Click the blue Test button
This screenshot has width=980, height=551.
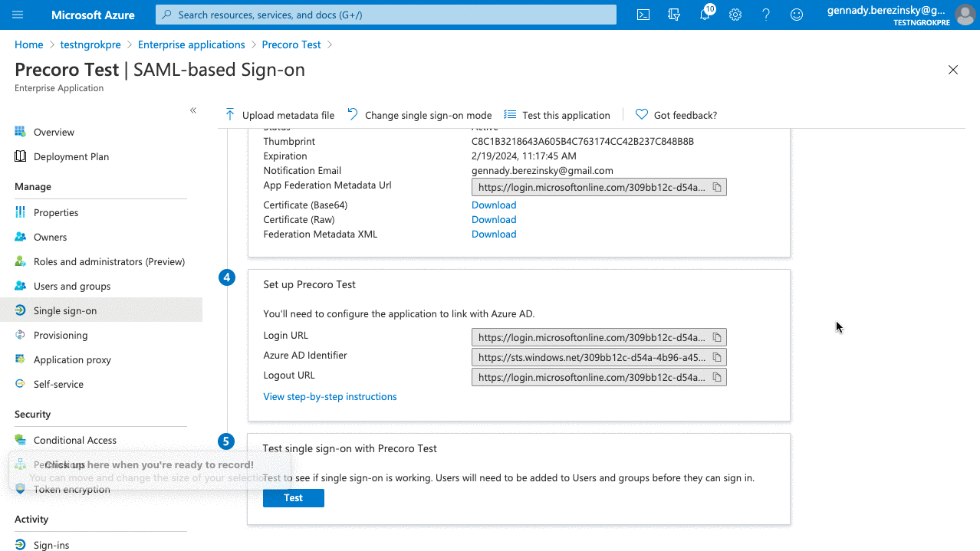[x=294, y=498]
